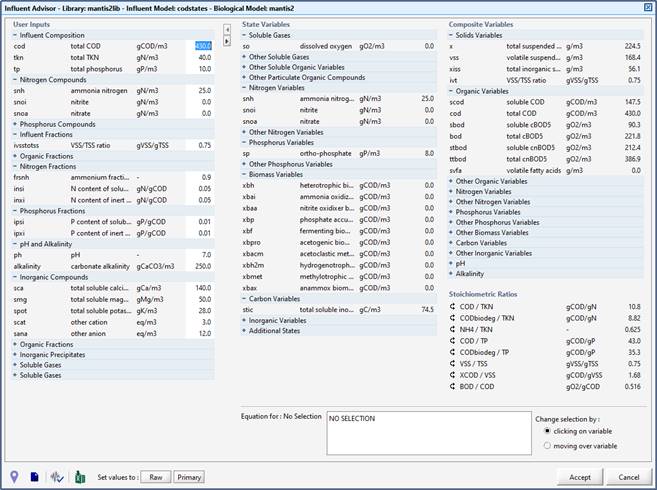This screenshot has height=490, width=657.
Task: Collapse the Biomass Variables section
Action: pyautogui.click(x=244, y=174)
